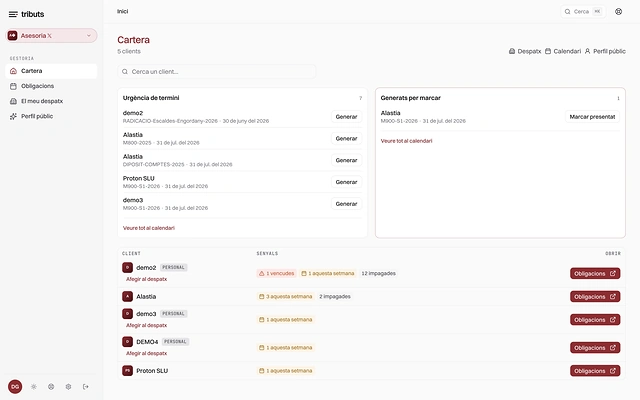The height and width of the screenshot is (400, 640).
Task: Click the DG user avatar
Action: [15, 387]
